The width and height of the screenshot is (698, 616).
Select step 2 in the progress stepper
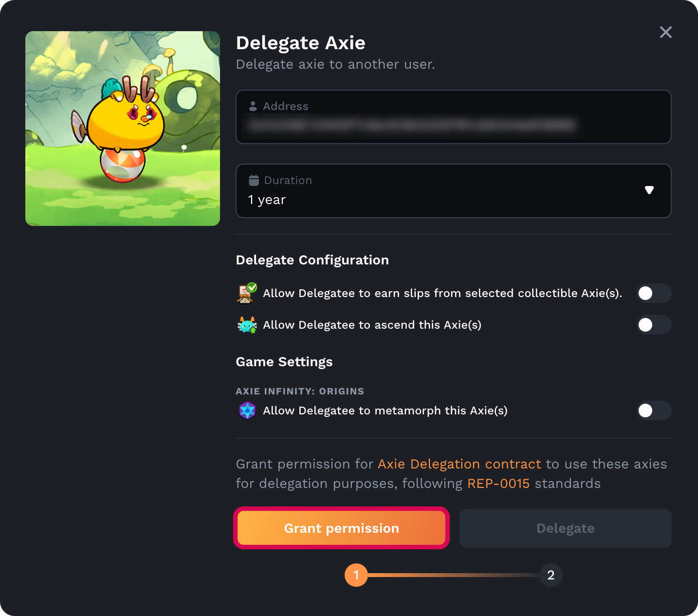point(551,575)
